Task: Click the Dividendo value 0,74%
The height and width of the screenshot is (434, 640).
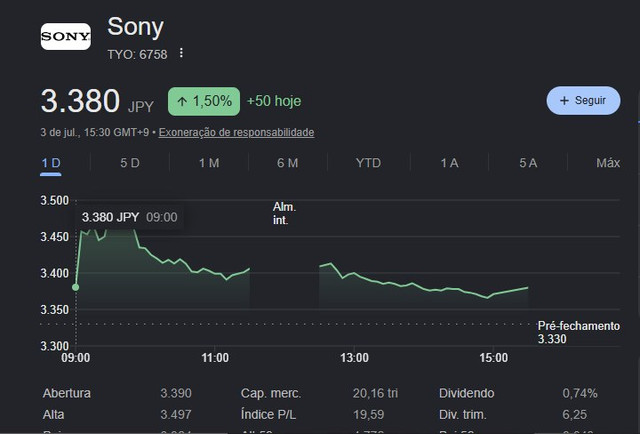Action: pos(580,393)
